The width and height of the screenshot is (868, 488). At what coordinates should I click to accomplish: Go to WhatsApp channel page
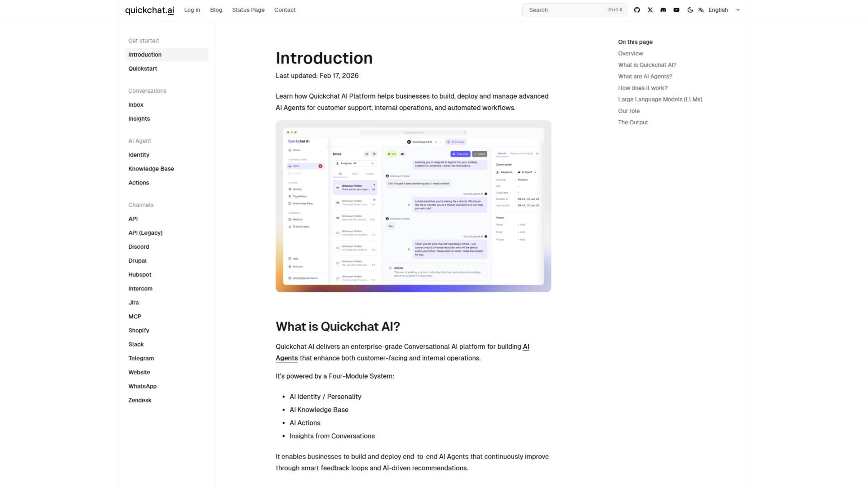[x=142, y=386]
